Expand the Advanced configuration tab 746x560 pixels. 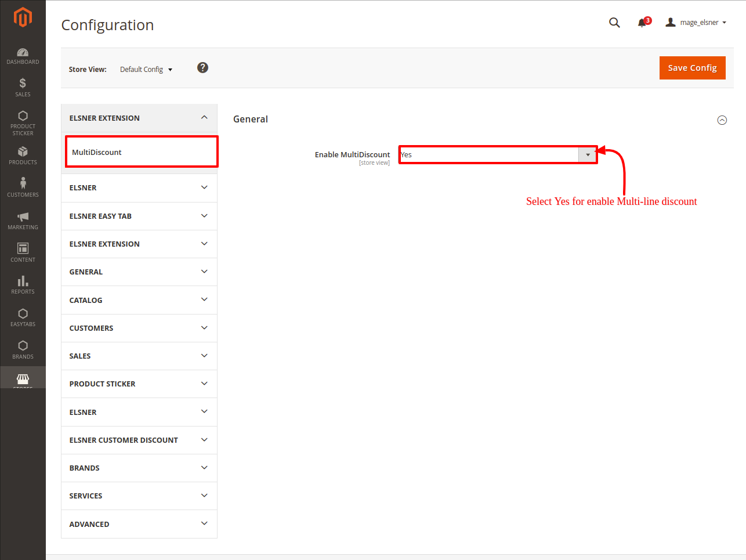click(x=139, y=524)
